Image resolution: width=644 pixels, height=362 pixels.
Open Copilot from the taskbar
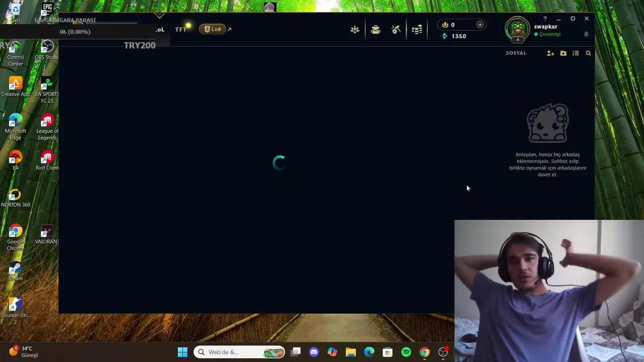332,352
